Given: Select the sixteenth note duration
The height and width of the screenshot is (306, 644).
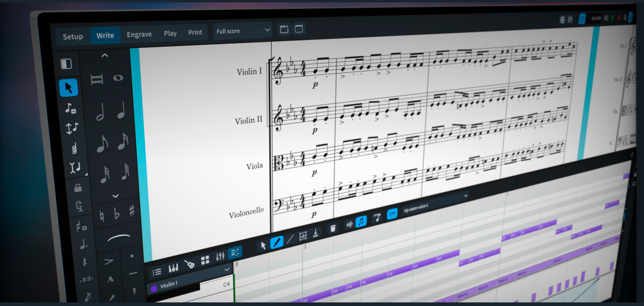Looking at the screenshot, I should click(123, 142).
